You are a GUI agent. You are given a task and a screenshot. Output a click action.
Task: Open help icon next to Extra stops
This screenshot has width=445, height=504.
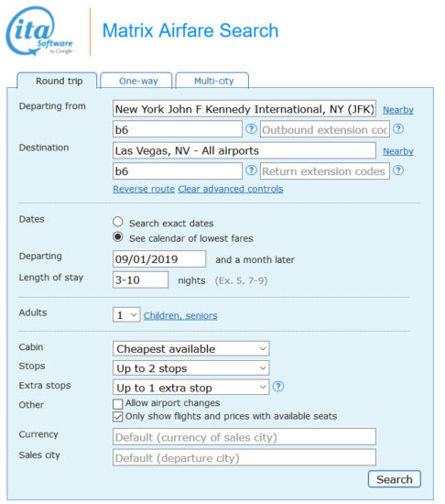tap(278, 387)
